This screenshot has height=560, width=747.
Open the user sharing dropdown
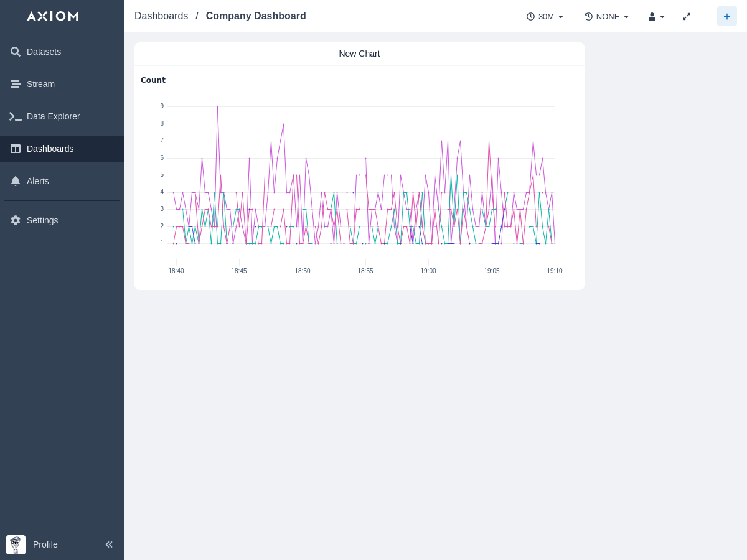coord(657,17)
